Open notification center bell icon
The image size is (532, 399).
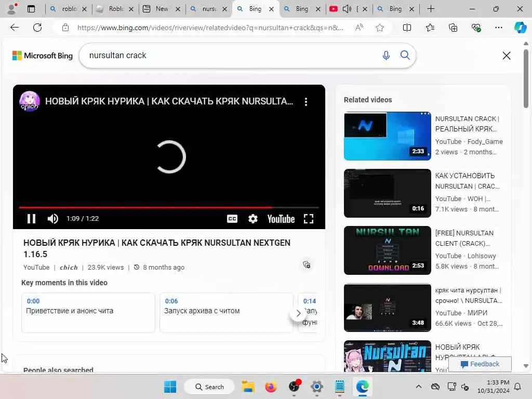tap(518, 387)
